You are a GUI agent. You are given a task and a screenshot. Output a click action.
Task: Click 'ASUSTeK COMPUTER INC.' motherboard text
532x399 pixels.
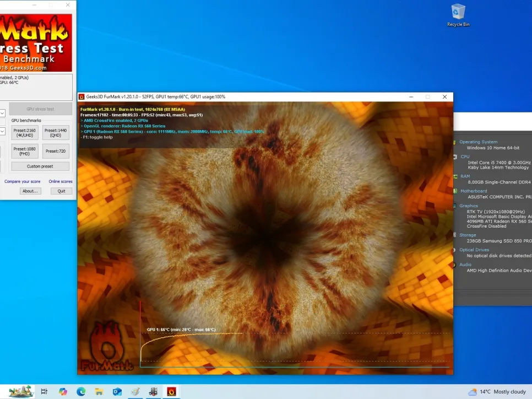(x=496, y=197)
